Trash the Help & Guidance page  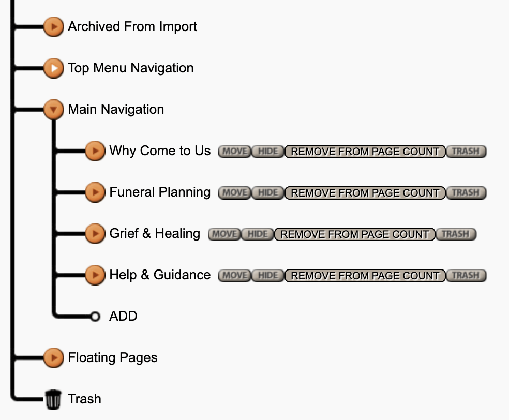(465, 275)
